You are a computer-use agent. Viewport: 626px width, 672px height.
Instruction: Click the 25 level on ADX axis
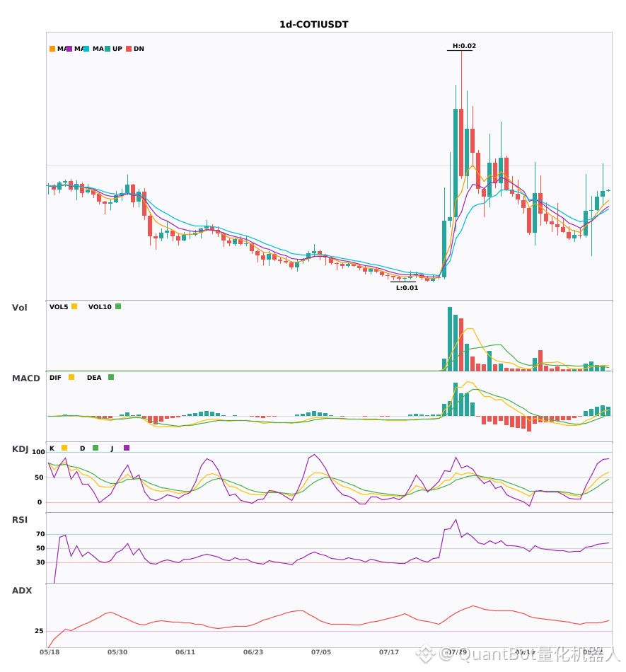click(39, 631)
